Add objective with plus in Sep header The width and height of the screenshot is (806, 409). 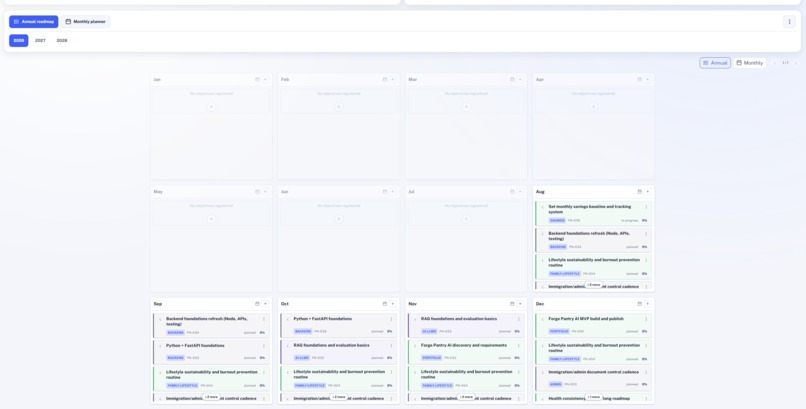(265, 304)
